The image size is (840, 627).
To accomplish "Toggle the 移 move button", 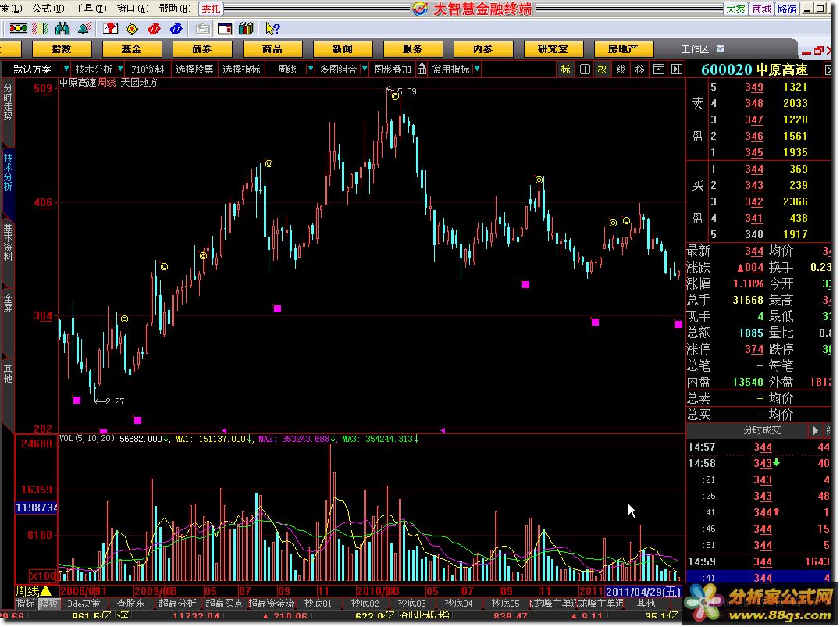I will (639, 69).
